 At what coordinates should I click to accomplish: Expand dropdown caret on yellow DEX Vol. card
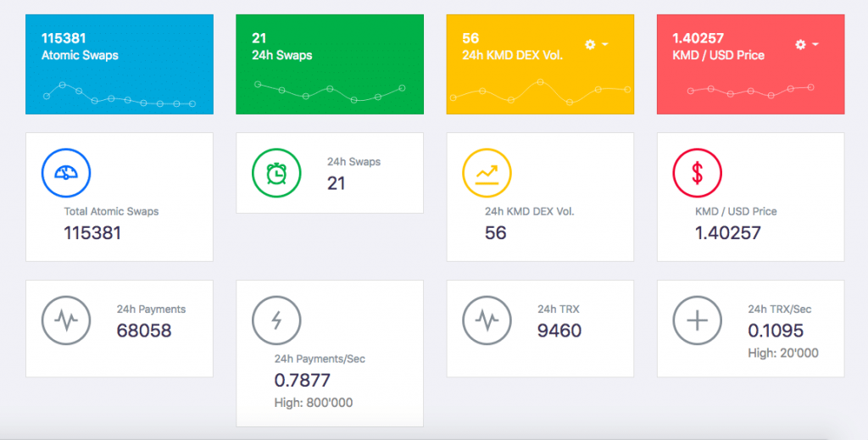(605, 44)
